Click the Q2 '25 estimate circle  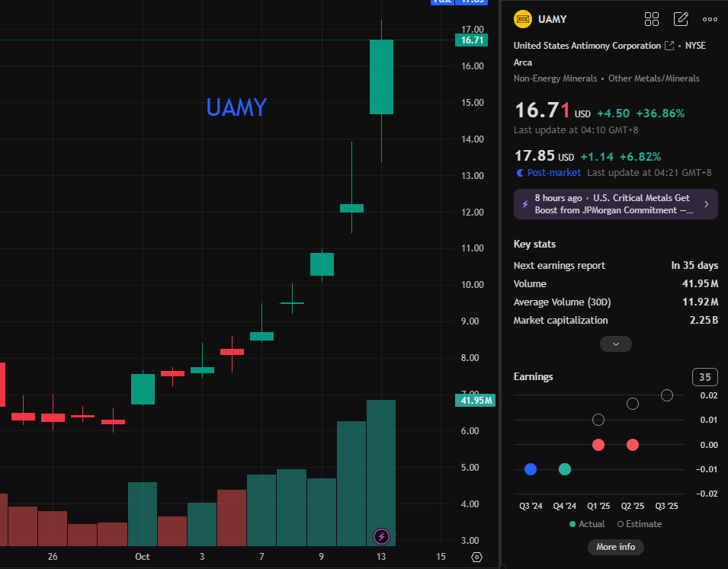pyautogui.click(x=633, y=404)
